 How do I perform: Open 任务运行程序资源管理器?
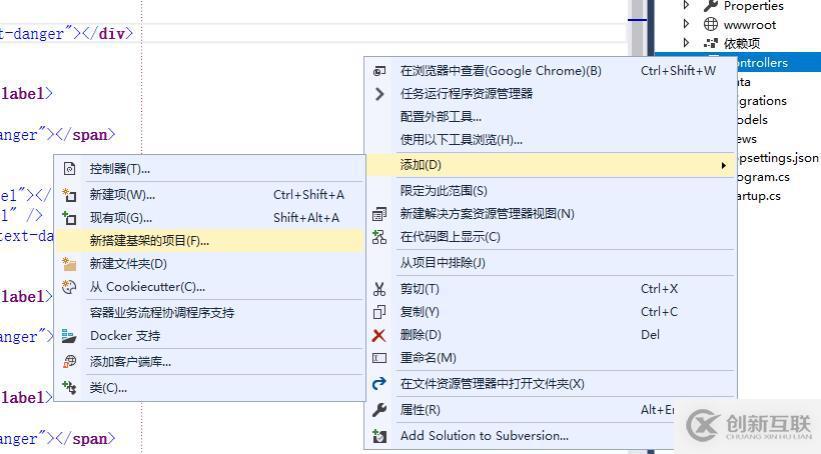[x=551, y=94]
